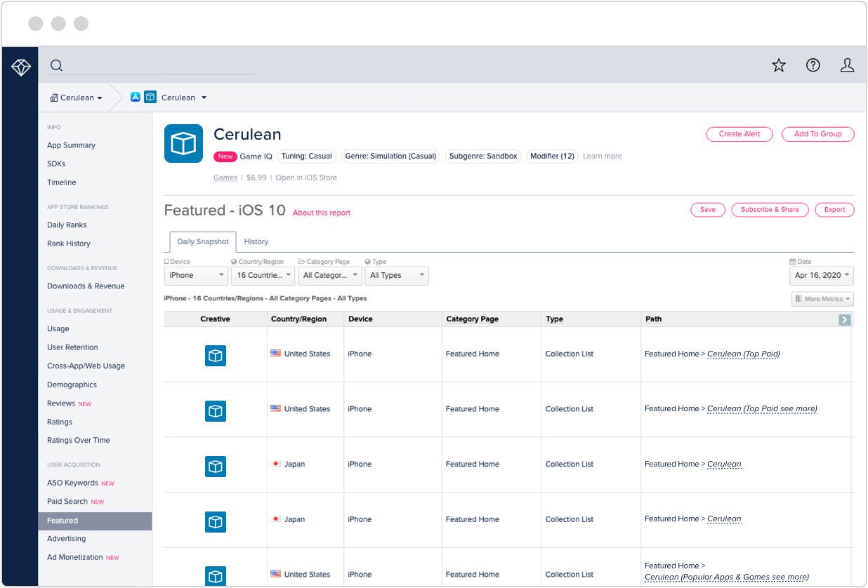Open the Device dropdown showing iPhone
The width and height of the screenshot is (868, 588).
195,275
